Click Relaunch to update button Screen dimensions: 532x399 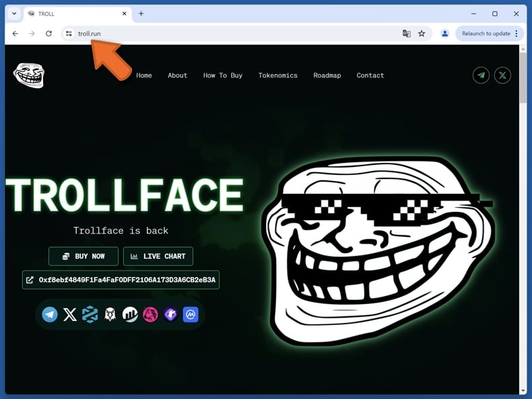point(486,34)
